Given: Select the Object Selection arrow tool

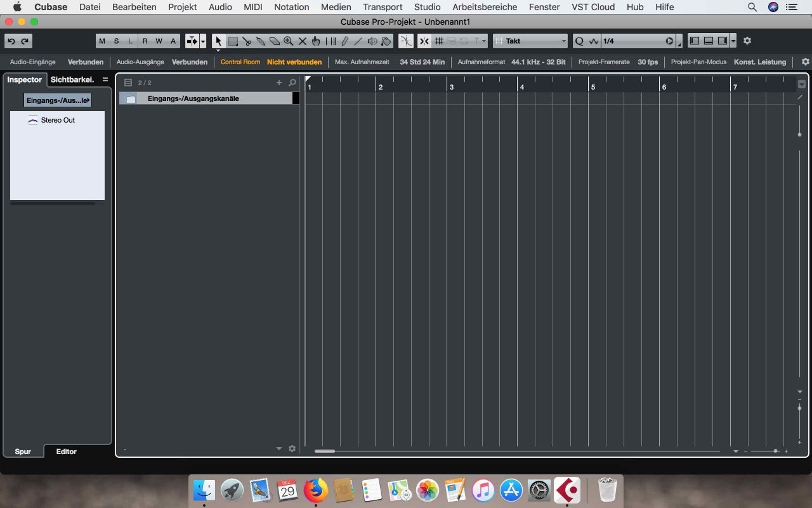Looking at the screenshot, I should pos(218,41).
